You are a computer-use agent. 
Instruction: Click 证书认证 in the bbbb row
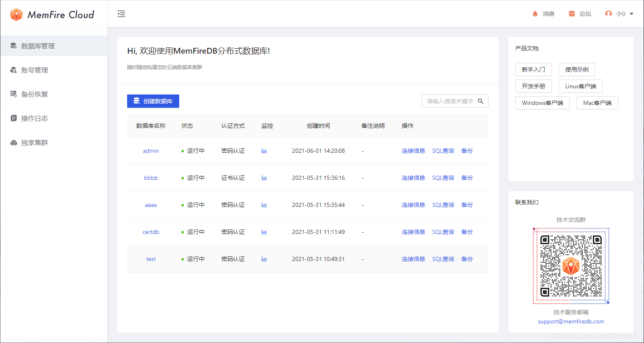233,178
